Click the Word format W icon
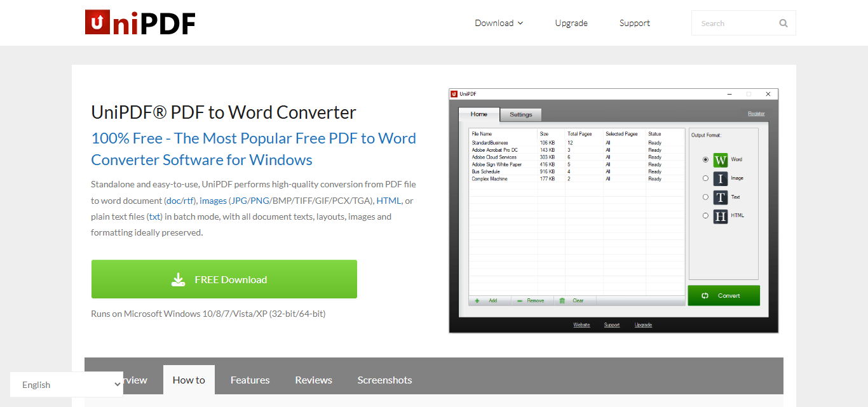Screen dimensions: 868x407 (720, 160)
